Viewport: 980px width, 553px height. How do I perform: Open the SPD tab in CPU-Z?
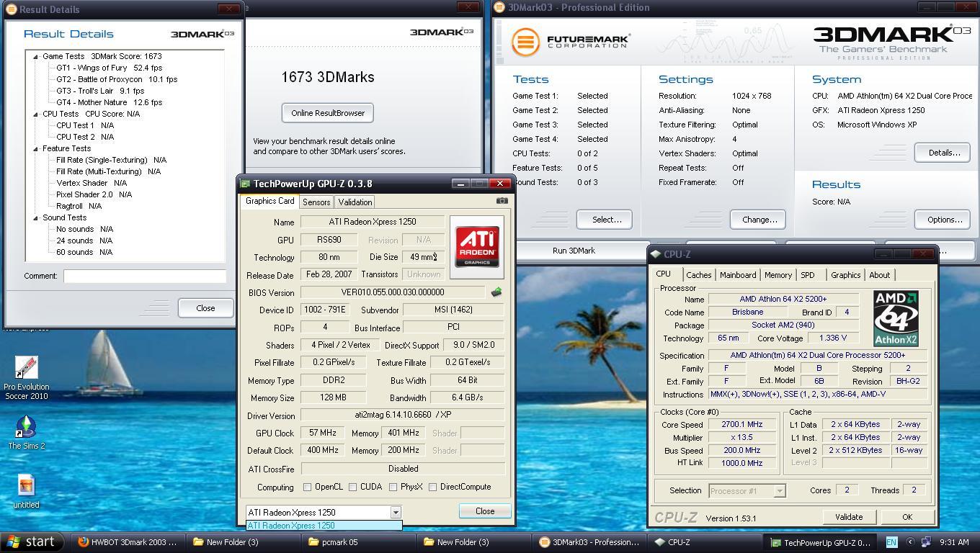pyautogui.click(x=808, y=275)
